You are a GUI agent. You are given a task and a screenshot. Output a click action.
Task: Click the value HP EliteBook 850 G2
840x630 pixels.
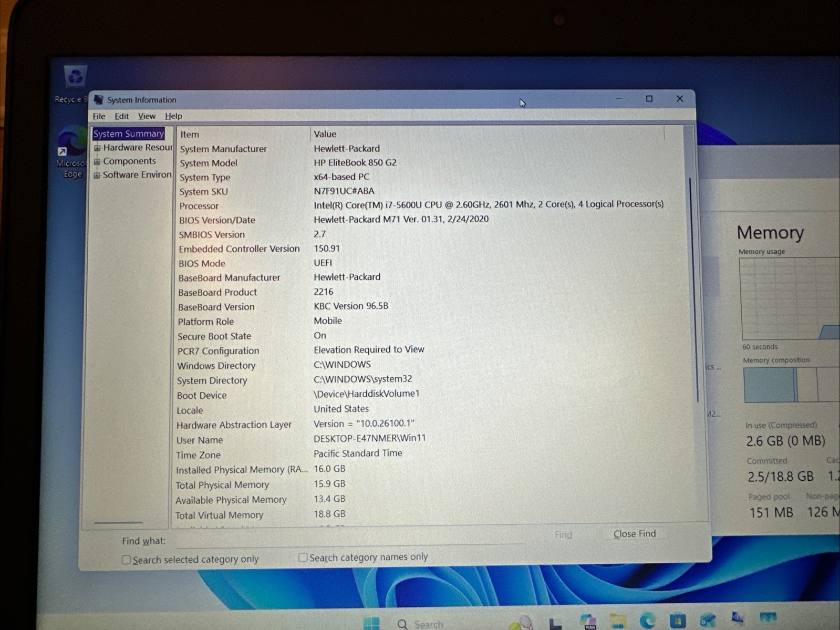pyautogui.click(x=355, y=162)
